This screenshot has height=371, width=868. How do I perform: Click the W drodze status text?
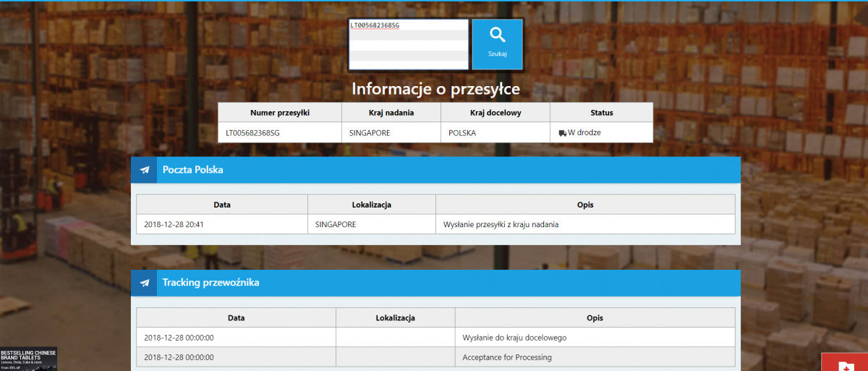coord(584,133)
